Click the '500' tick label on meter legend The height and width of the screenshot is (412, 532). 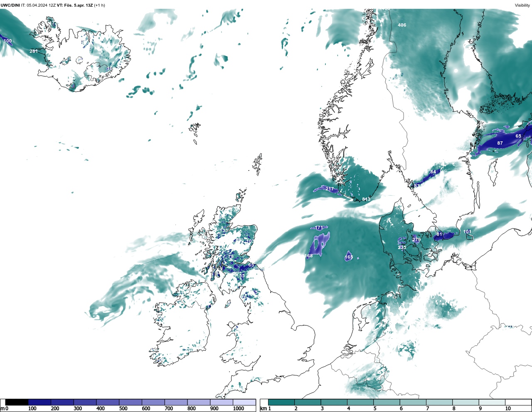coord(123,409)
